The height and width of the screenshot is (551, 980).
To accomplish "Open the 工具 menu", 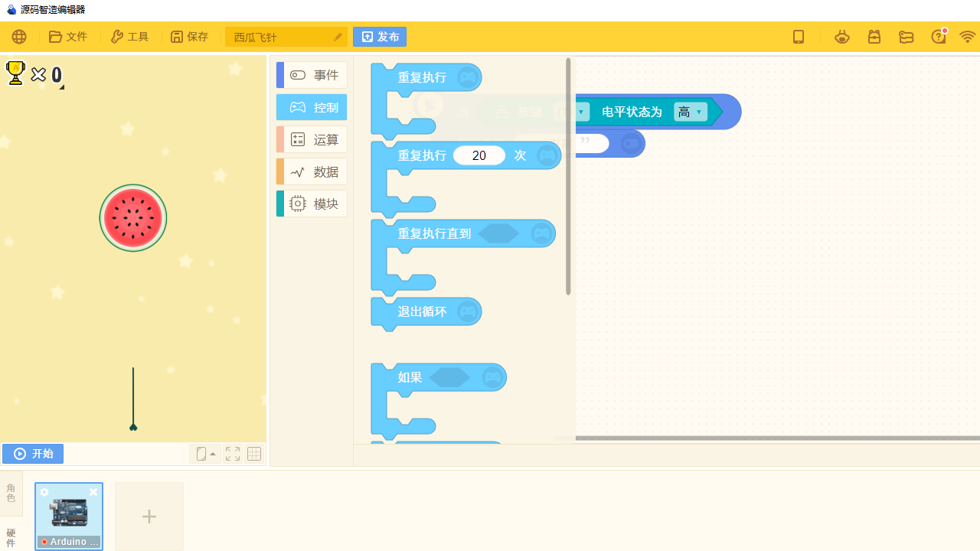I will (x=129, y=36).
